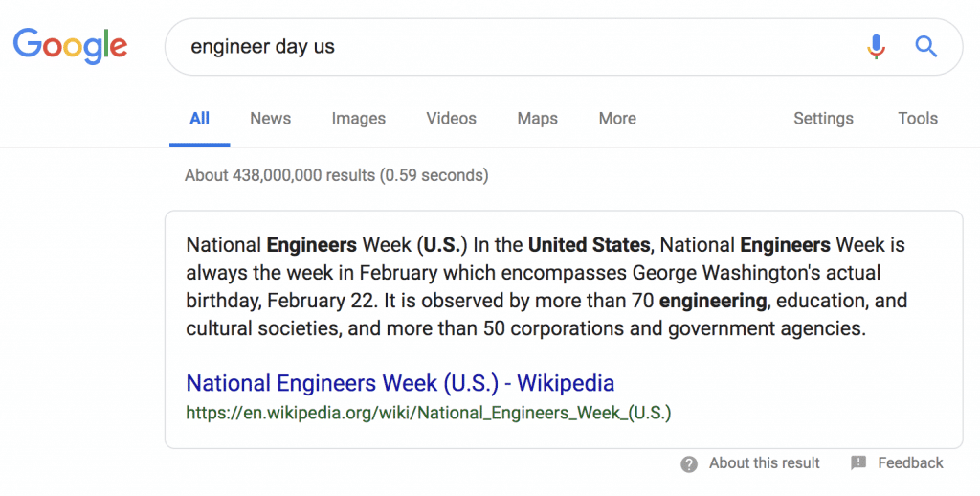Expand the More search categories menu
This screenshot has height=496, width=980.
[617, 119]
